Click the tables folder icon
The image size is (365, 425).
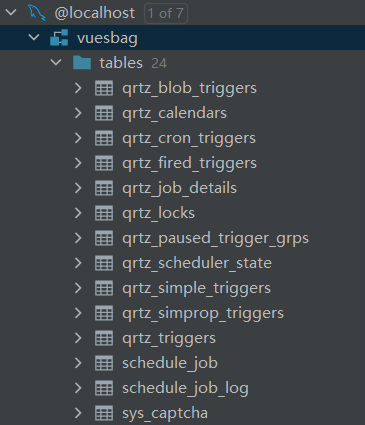pyautogui.click(x=82, y=63)
